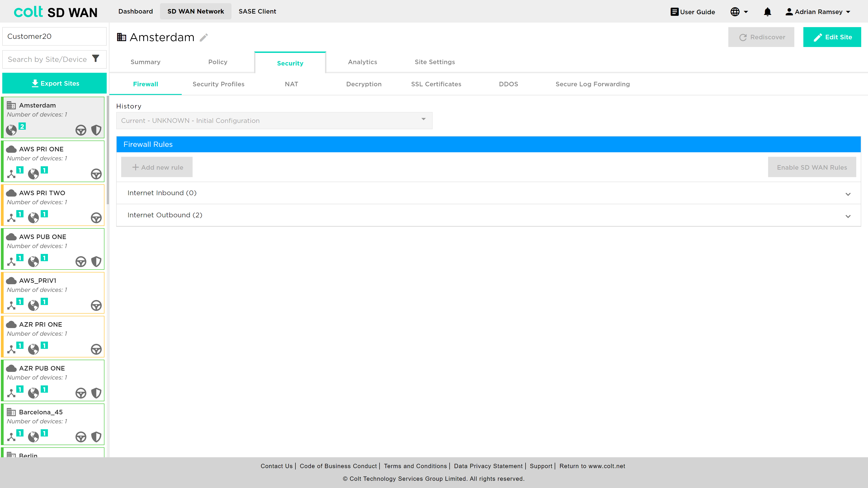Viewport: 868px width, 488px height.
Task: Click the Barcelona_45 globe icon
Action: [33, 436]
